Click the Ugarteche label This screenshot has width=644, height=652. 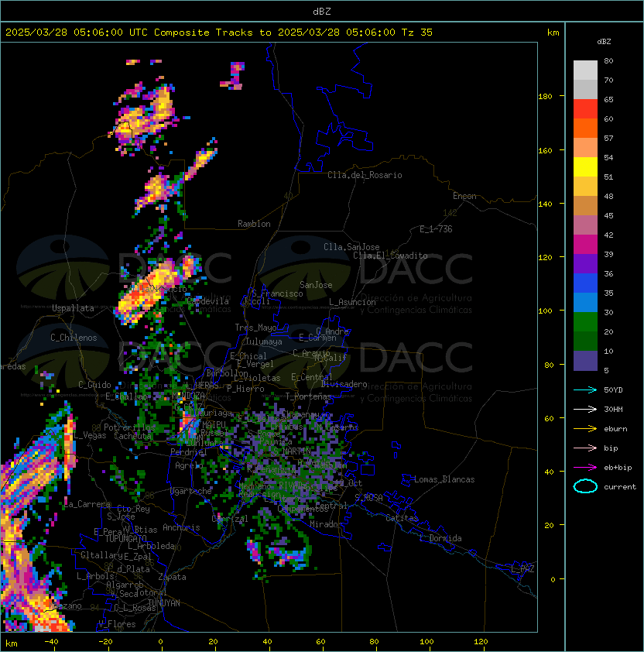point(191,491)
